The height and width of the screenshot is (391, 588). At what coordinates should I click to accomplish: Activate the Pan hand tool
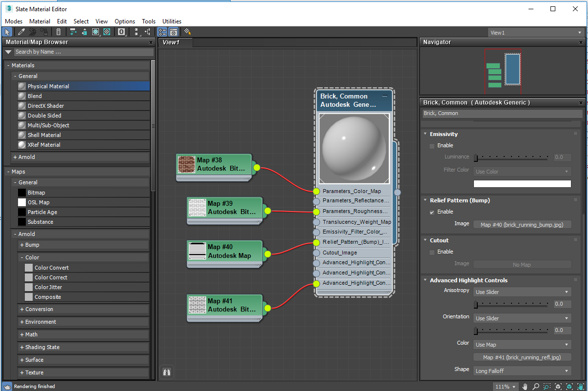pos(525,387)
